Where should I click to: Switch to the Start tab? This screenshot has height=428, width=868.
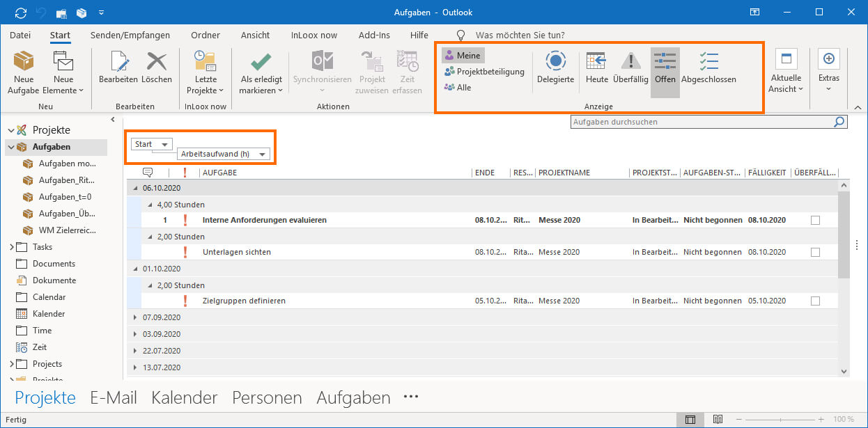(60, 35)
